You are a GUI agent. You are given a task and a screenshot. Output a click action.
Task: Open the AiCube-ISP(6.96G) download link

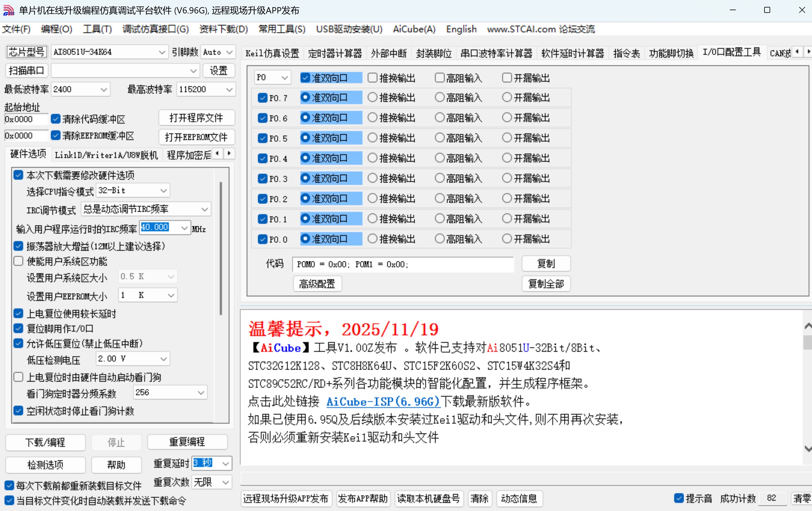(x=383, y=402)
